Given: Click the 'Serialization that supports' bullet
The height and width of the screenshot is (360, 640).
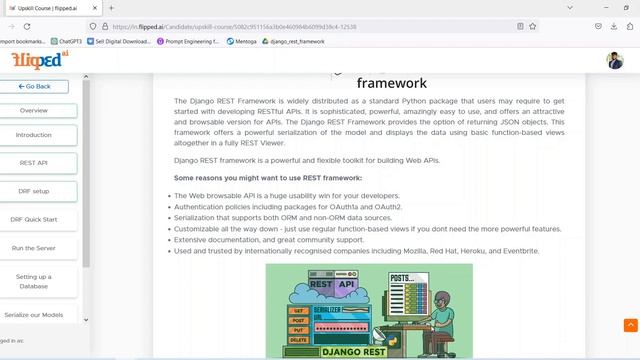Looking at the screenshot, I should pos(283,218).
